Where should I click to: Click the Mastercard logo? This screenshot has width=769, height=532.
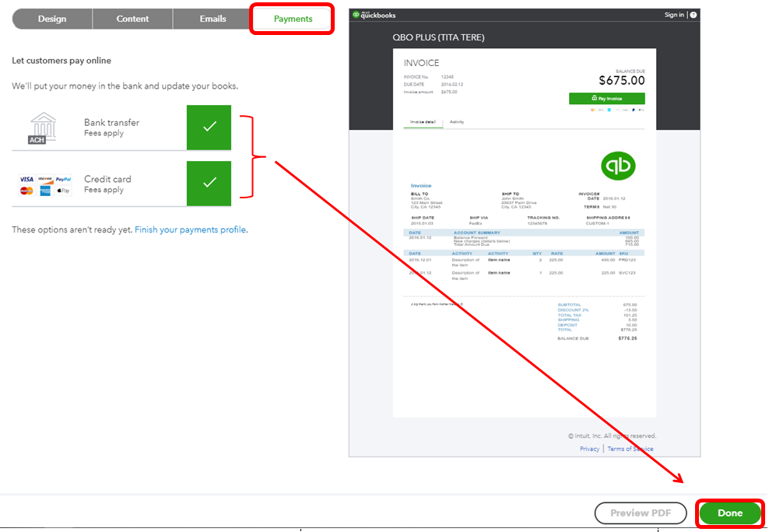pos(26,191)
